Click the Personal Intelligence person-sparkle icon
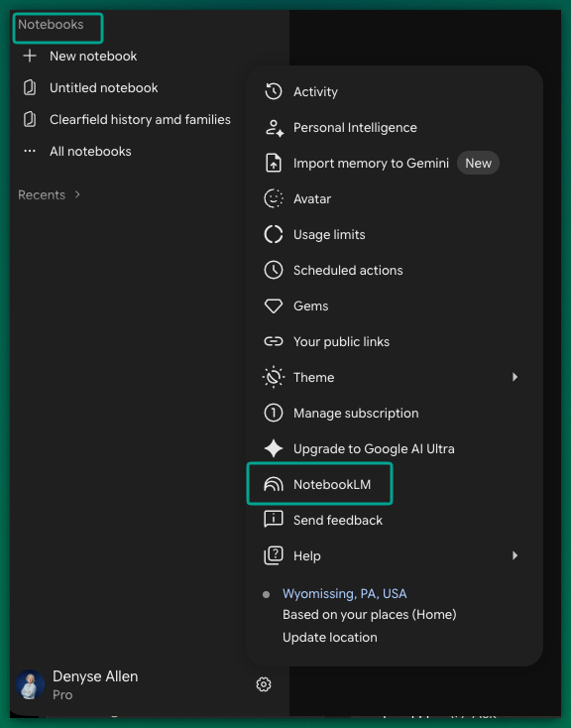571x728 pixels. [274, 128]
